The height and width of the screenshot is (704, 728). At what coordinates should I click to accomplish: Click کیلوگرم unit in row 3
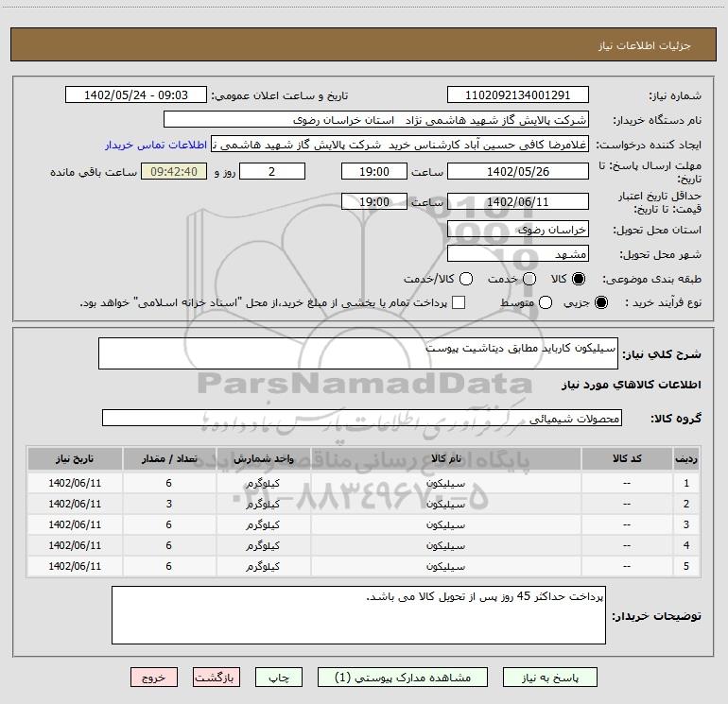click(263, 524)
